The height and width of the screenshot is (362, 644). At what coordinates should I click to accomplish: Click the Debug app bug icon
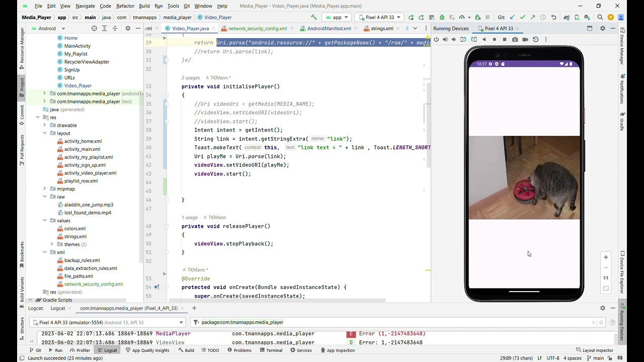point(442,17)
